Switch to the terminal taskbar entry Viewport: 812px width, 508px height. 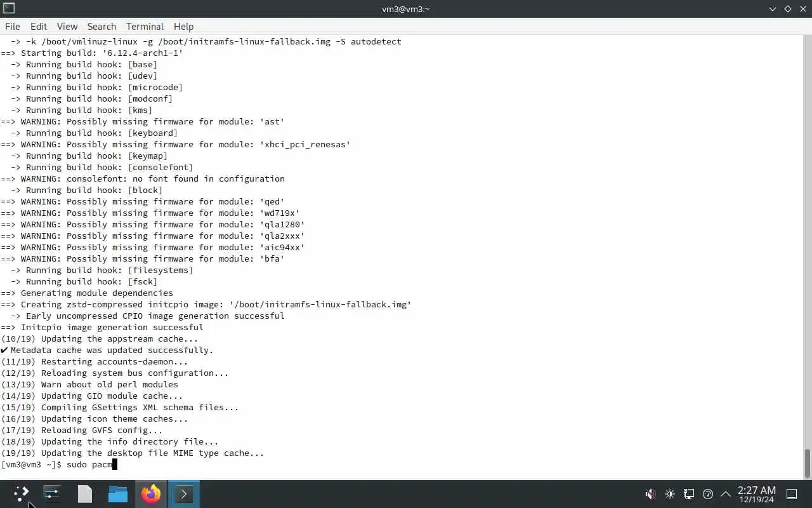(x=184, y=493)
